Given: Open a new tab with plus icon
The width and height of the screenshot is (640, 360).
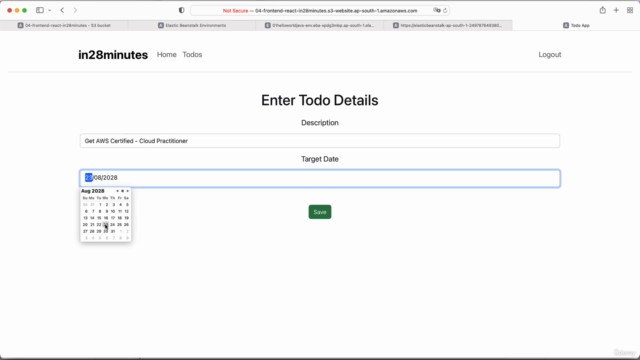Looking at the screenshot, I should pos(616,10).
